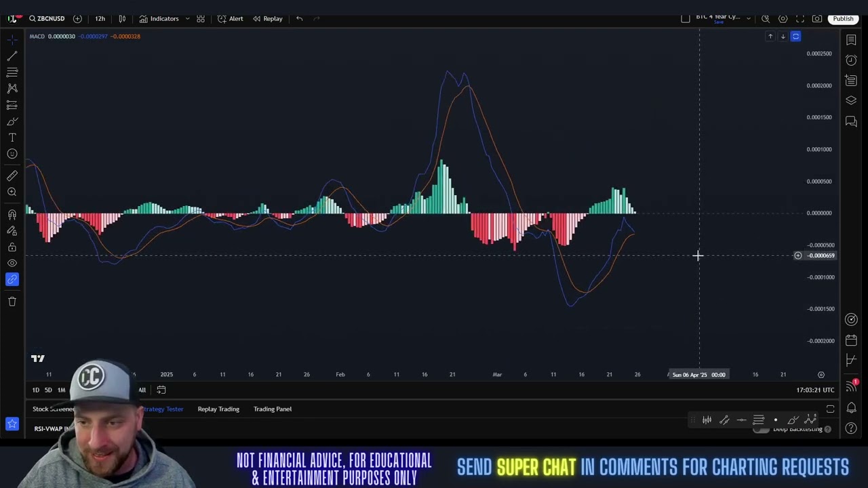Take a chart snapshot with the camera icon

pyautogui.click(x=817, y=18)
